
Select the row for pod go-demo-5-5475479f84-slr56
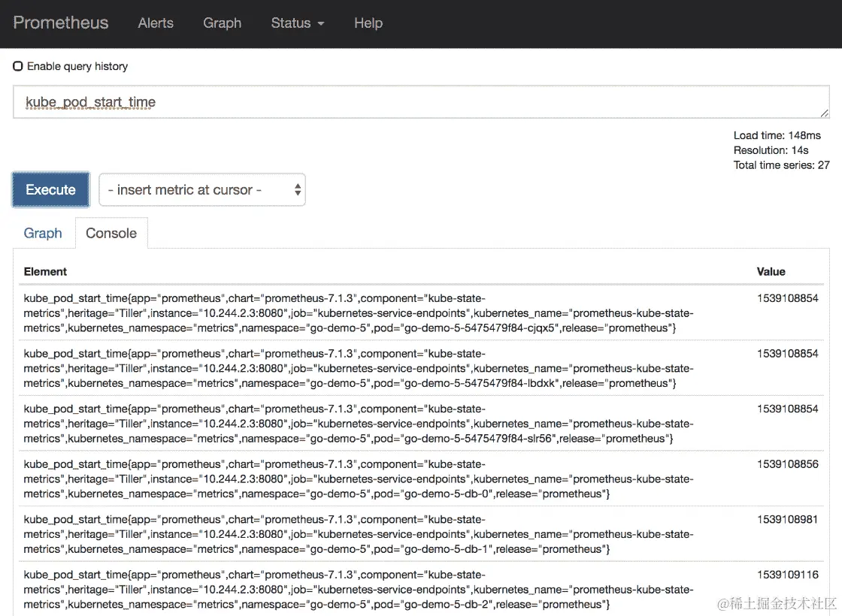coord(421,424)
